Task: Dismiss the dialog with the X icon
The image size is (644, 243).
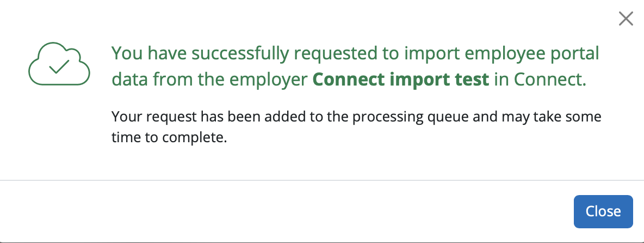Action: click(x=626, y=19)
